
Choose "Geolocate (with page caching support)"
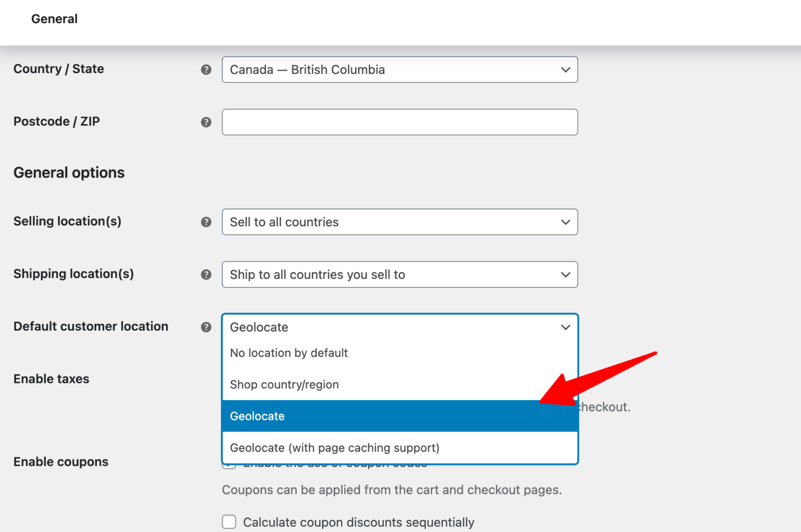(x=335, y=448)
